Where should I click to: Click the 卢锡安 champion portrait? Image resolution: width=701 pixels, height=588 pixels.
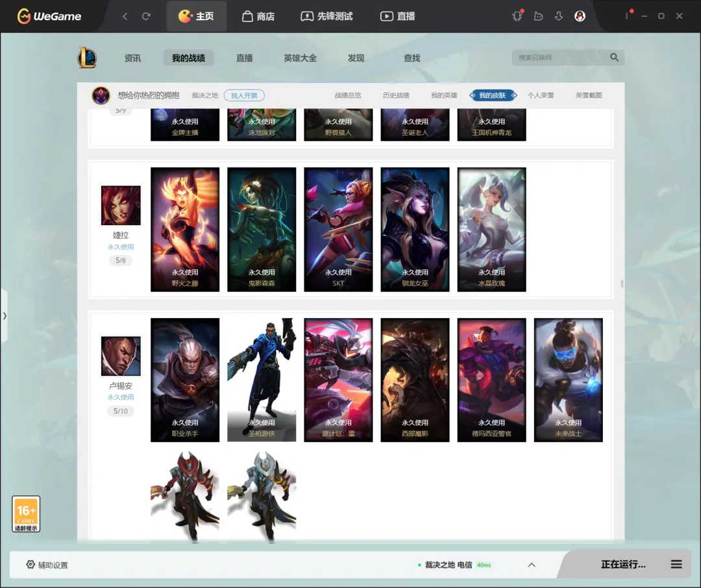click(x=121, y=356)
